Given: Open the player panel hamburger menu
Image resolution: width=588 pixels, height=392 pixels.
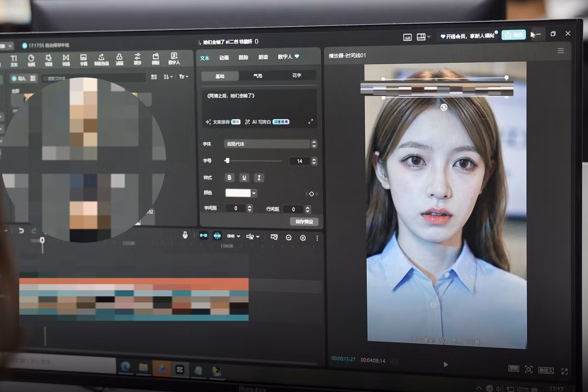Looking at the screenshot, I should tap(561, 51).
